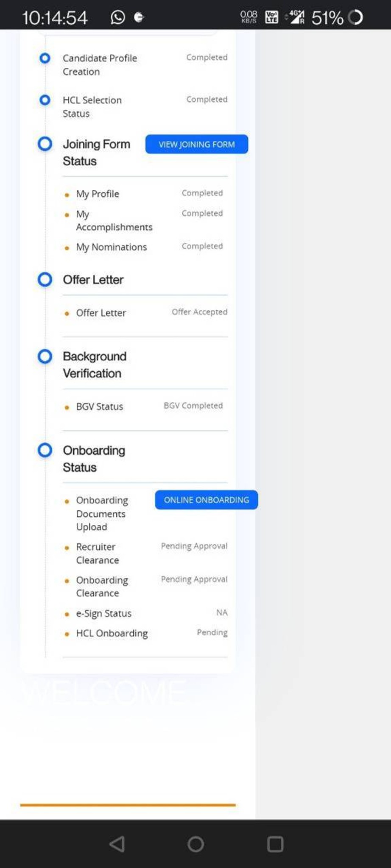391x868 pixels.
Task: Tap the Android back navigation icon
Action: [x=117, y=843]
